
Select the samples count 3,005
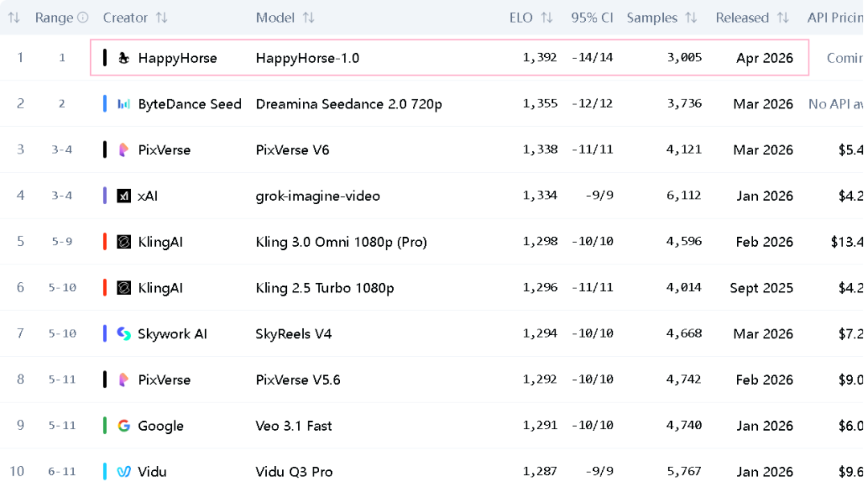[684, 58]
